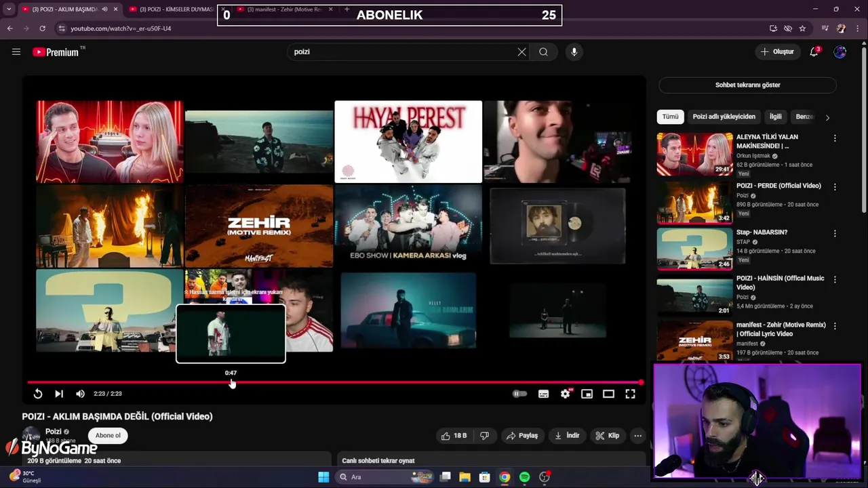
Task: Toggle theater mode view
Action: point(608,394)
